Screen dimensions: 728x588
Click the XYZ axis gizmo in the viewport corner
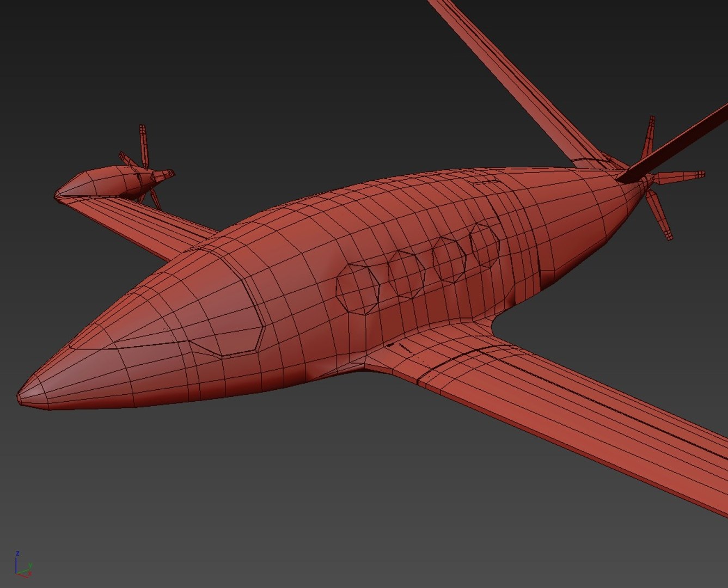pyautogui.click(x=23, y=564)
